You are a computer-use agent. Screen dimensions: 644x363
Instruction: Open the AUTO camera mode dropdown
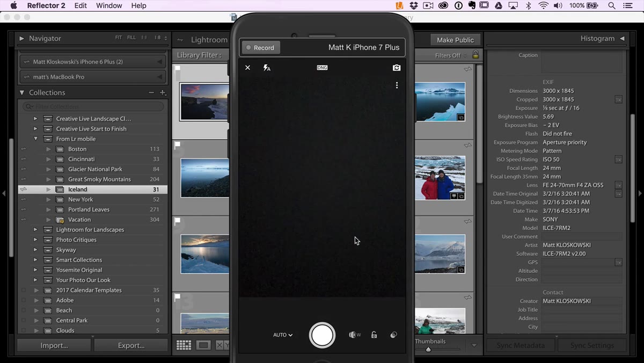tap(283, 335)
